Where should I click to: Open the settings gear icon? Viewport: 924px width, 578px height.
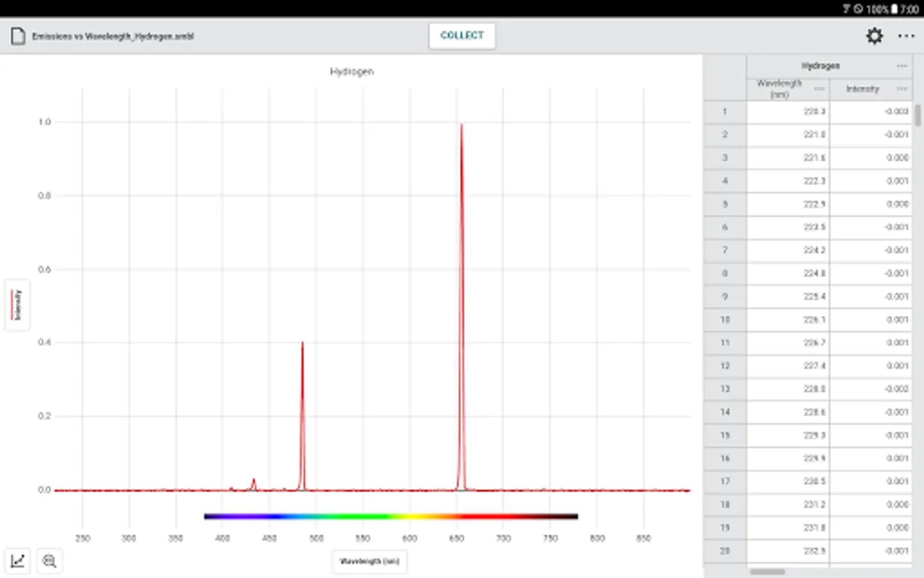point(874,36)
